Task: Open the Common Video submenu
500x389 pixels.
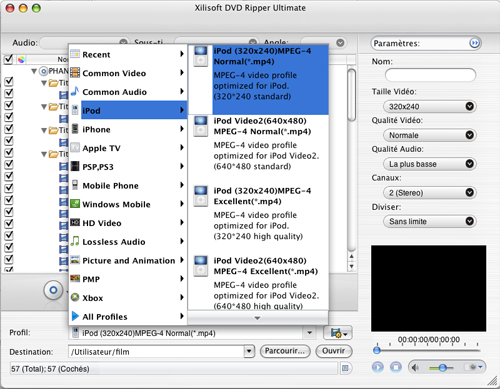Action: pyautogui.click(x=128, y=73)
